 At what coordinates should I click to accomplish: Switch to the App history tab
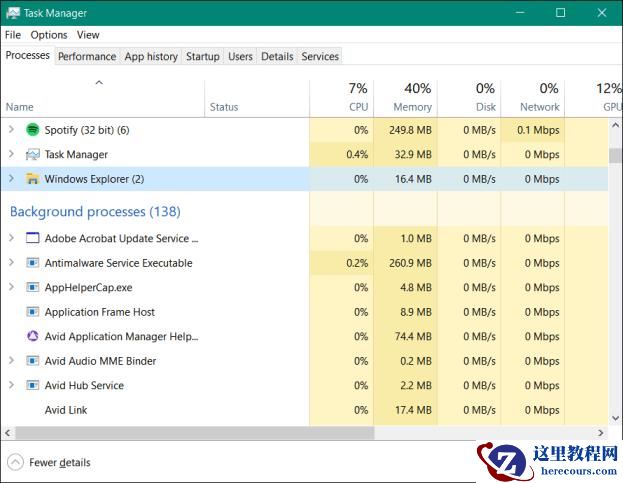[x=151, y=56]
